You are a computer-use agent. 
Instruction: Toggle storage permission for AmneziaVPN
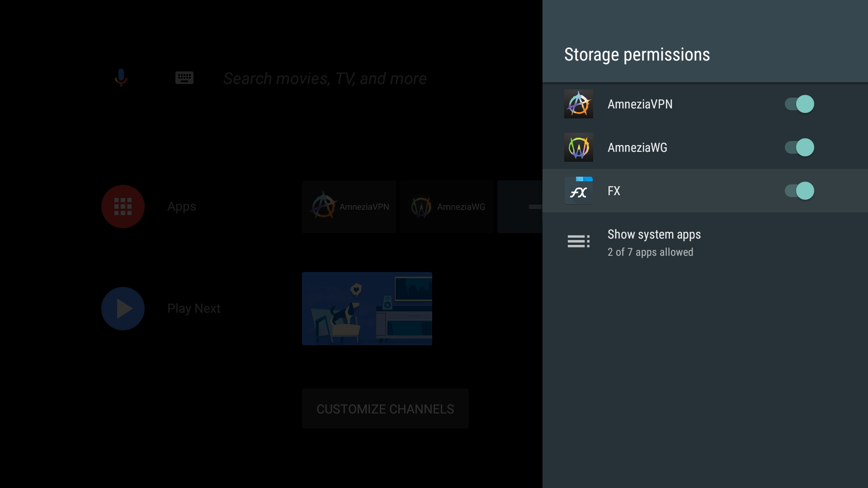pyautogui.click(x=799, y=104)
